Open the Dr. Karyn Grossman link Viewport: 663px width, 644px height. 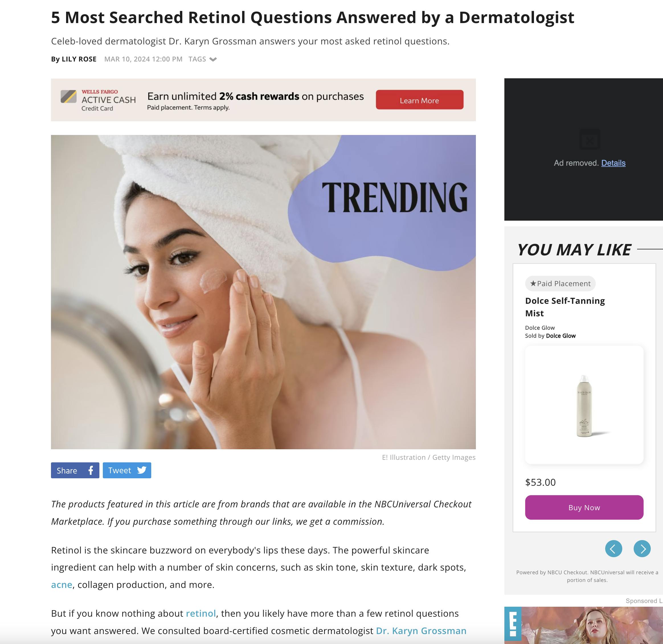pyautogui.click(x=421, y=631)
